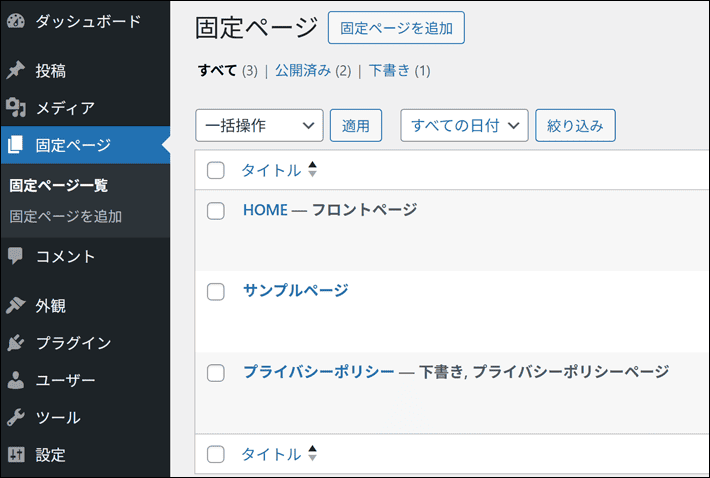Click the Comments speech bubble icon
Viewport: 710px width, 478px height.
[15, 256]
